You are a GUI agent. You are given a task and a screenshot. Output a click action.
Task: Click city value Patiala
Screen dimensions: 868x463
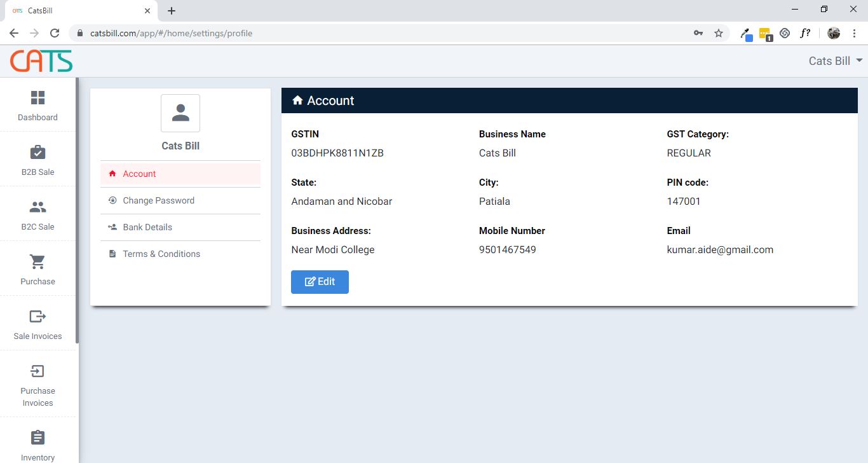494,202
